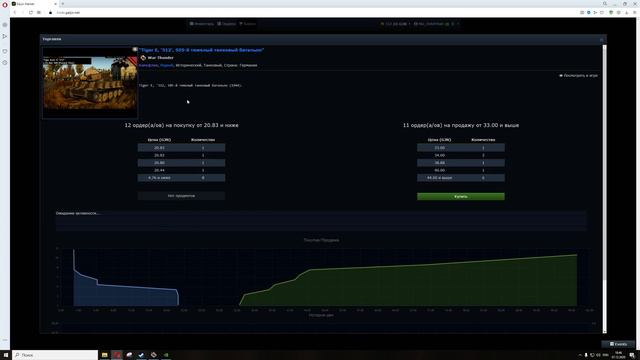640x360 pixels.
Task: Open the notification center icon in the tray
Action: coord(632,355)
